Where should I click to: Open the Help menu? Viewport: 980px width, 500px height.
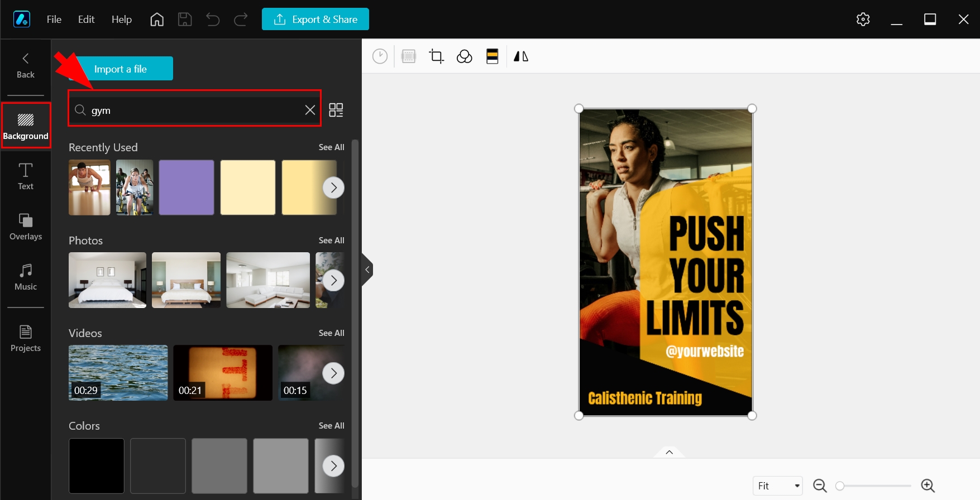pyautogui.click(x=121, y=20)
